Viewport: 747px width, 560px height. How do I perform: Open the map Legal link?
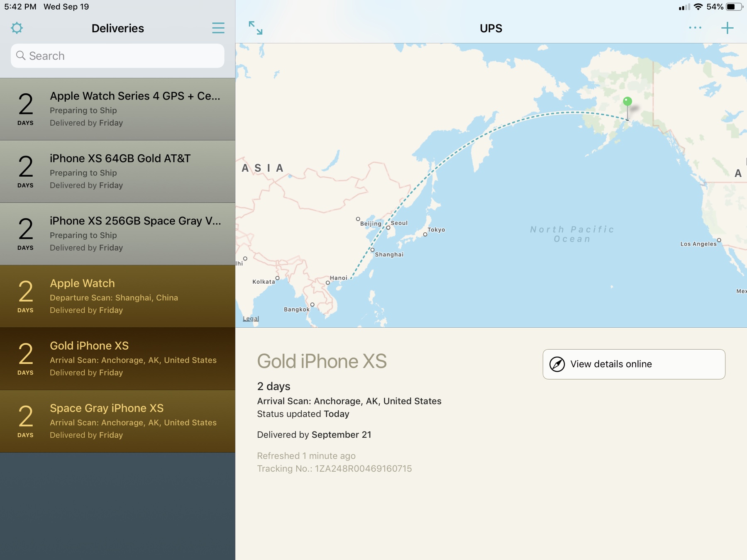[251, 319]
